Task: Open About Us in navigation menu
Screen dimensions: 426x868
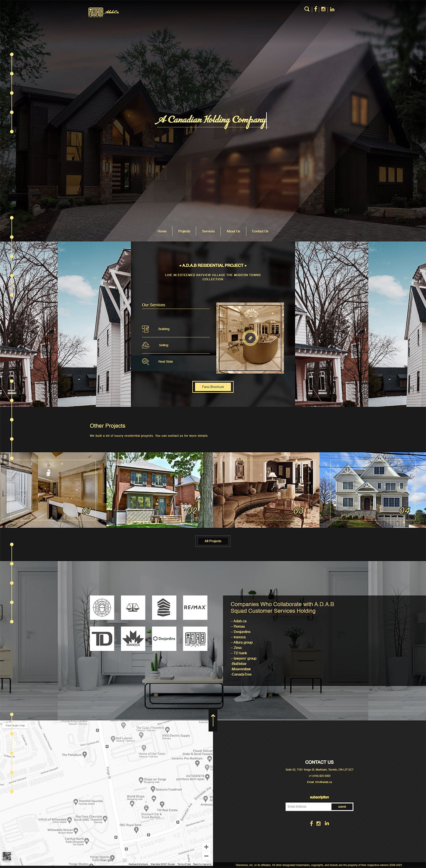Action: point(233,231)
